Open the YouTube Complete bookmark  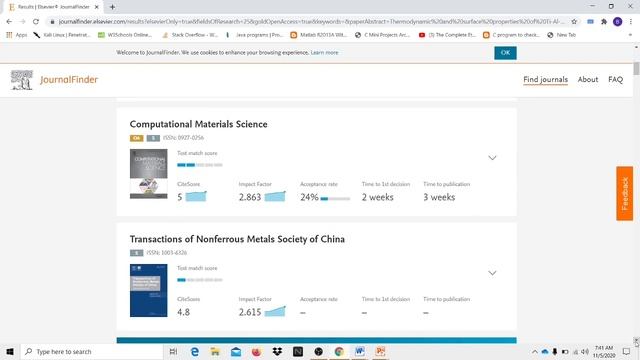(x=447, y=35)
